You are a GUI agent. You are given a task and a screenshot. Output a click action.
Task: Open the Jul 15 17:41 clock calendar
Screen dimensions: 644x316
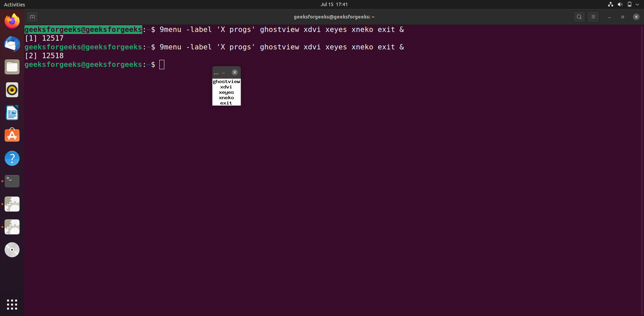pos(334,5)
